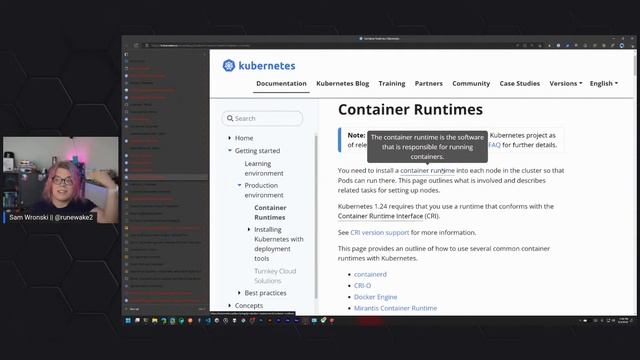Select Container Runtimes in sidebar tree
This screenshot has width=640, height=360.
coord(270,212)
